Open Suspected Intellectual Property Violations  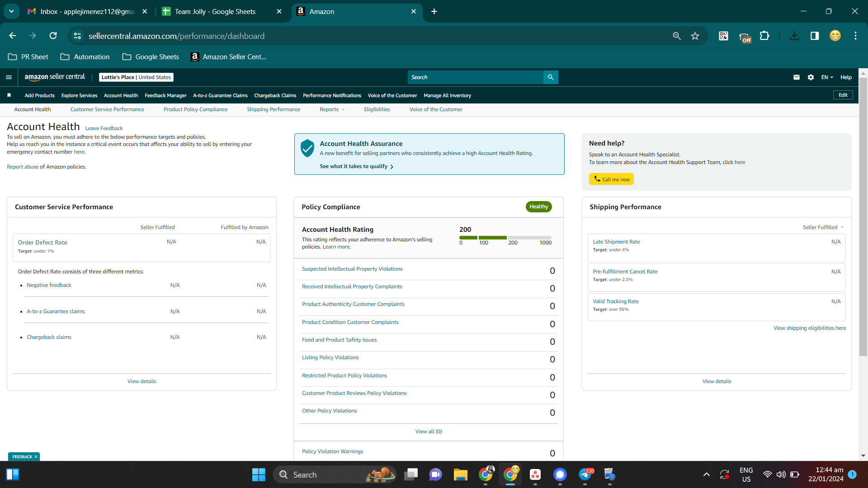tap(352, 269)
